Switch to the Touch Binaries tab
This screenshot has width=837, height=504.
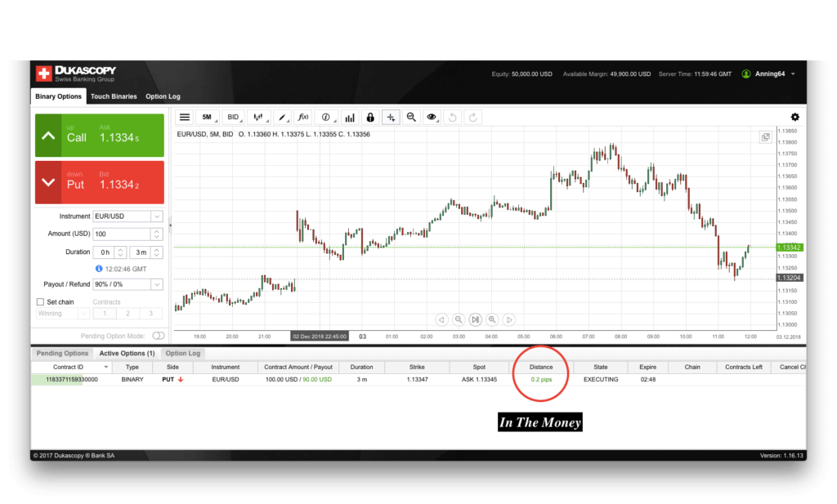pos(114,96)
